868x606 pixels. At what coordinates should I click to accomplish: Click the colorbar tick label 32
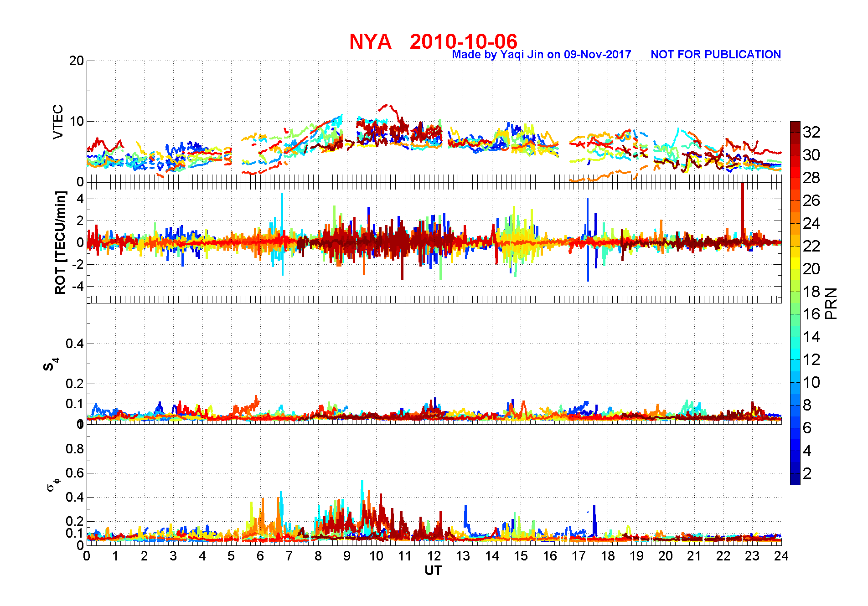click(x=811, y=132)
